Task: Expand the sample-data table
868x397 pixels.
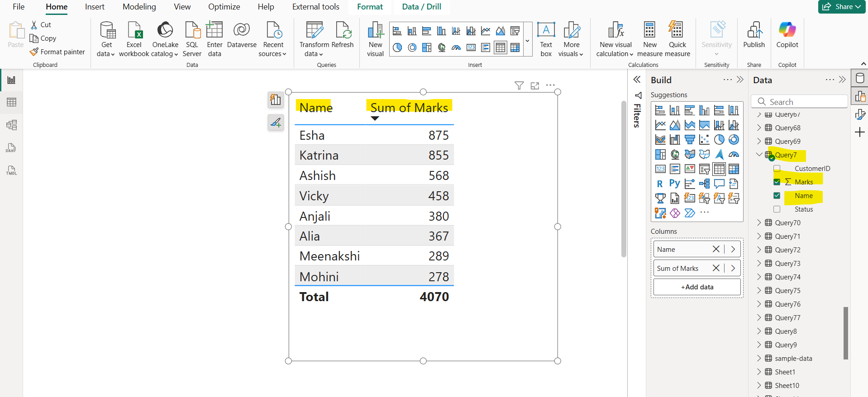Action: [x=759, y=358]
